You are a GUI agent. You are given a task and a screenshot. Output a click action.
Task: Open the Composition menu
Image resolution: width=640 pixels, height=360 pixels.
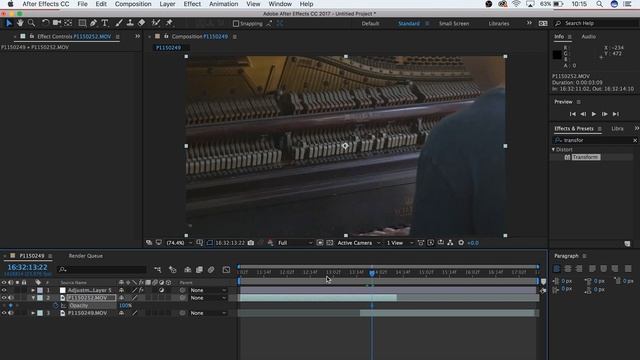pyautogui.click(x=133, y=4)
